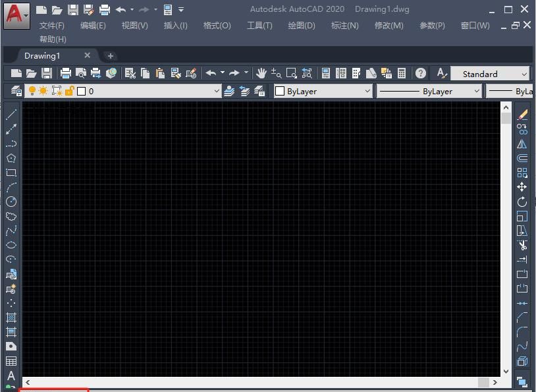Expand the Standard text style dropdown
Viewport: 536px width, 392px height.
click(x=524, y=74)
